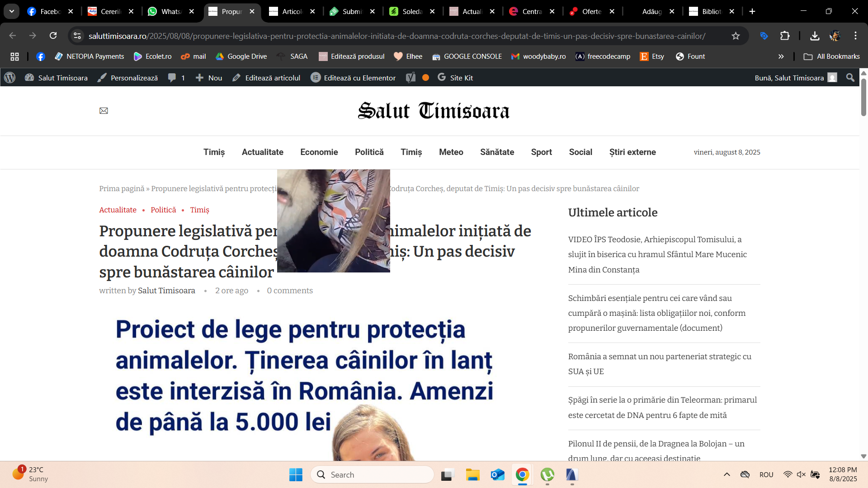The width and height of the screenshot is (868, 488).
Task: Open the Timiș category tag above title
Action: click(x=199, y=210)
